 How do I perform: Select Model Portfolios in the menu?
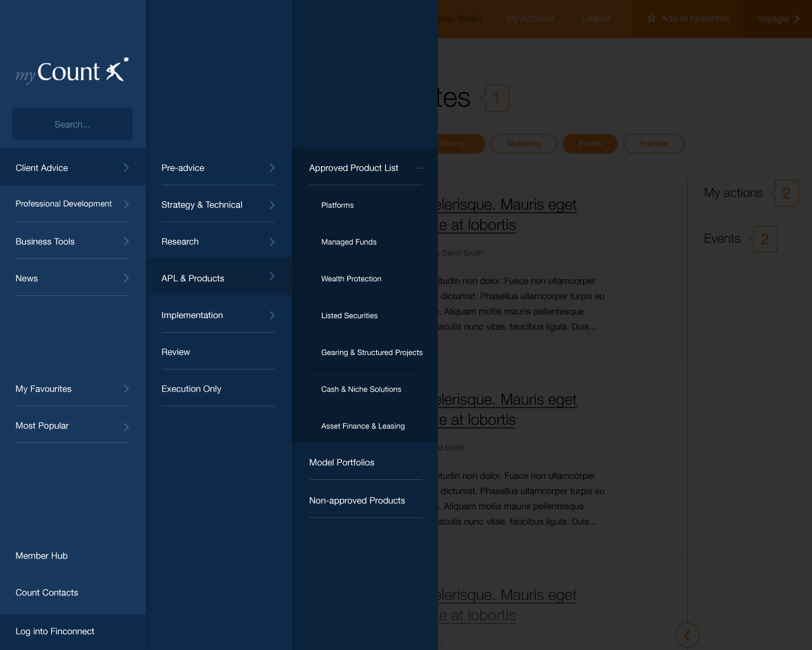pyautogui.click(x=342, y=462)
